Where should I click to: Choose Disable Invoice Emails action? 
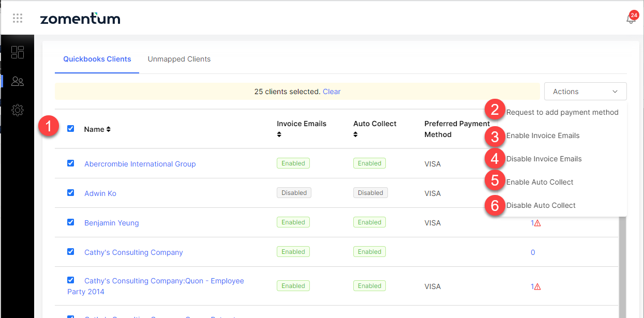(544, 159)
